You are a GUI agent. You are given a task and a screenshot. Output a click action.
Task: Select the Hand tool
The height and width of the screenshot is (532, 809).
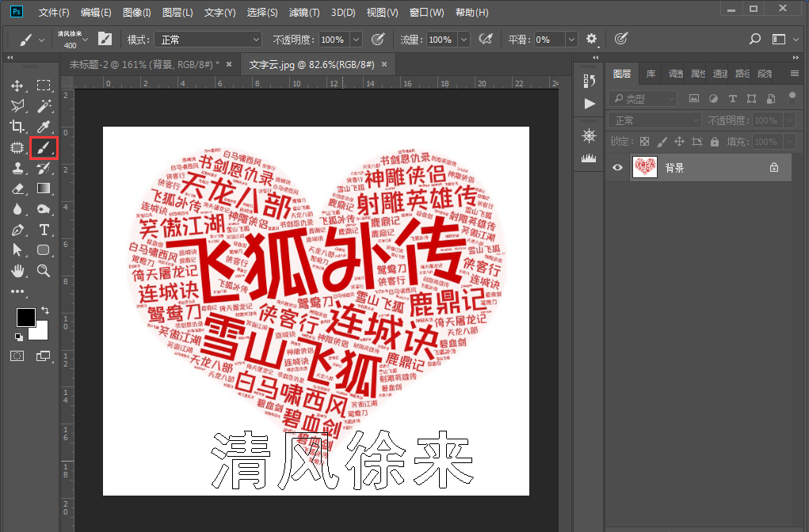[17, 271]
